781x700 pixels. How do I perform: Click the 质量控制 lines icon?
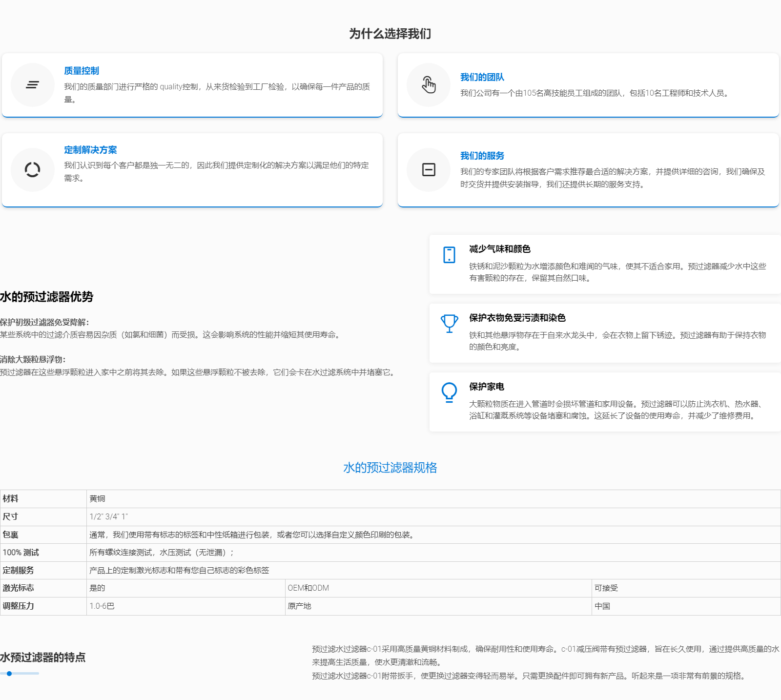click(x=33, y=85)
